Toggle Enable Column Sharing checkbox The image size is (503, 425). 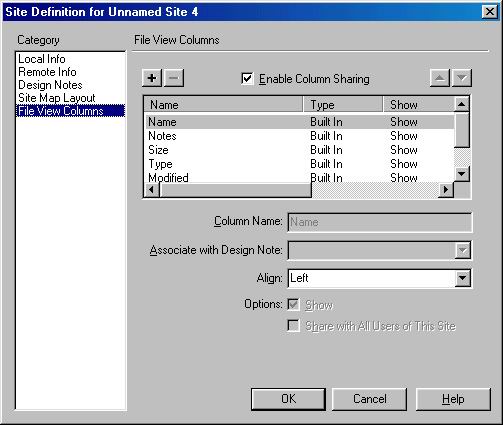click(247, 79)
